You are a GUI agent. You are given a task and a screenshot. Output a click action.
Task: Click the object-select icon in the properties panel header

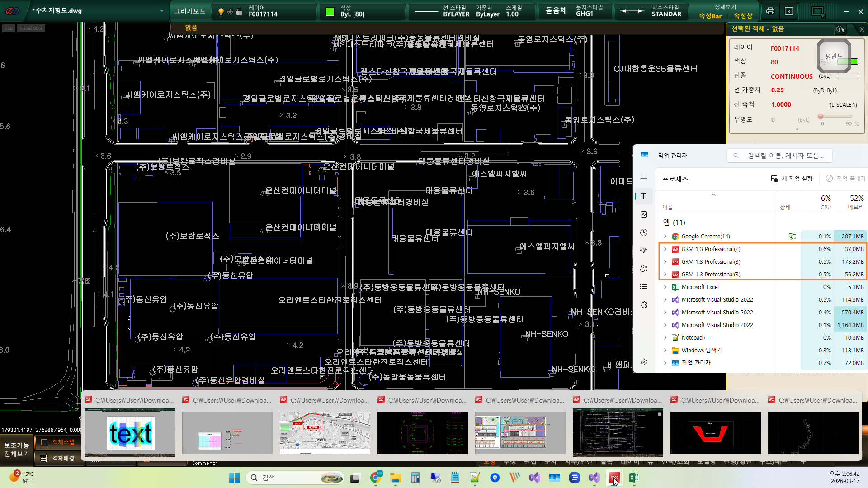tap(840, 29)
